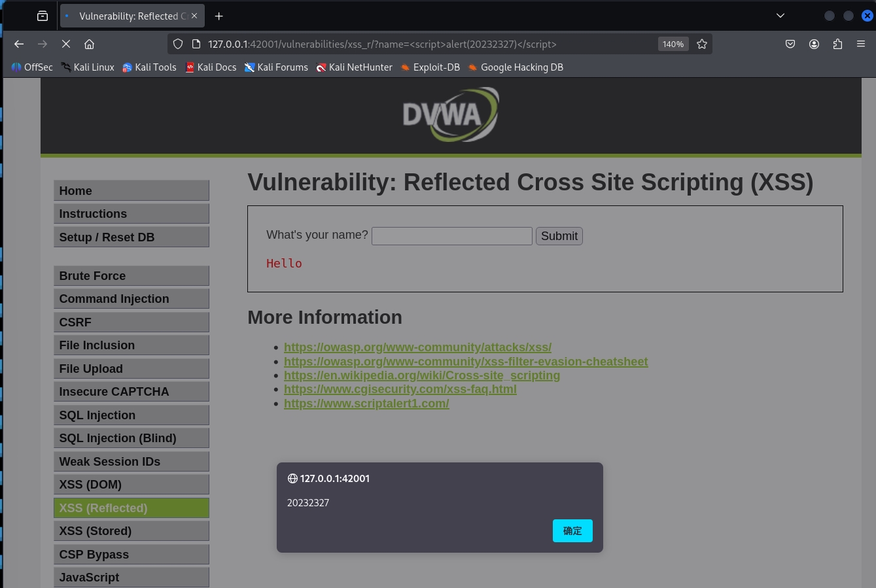Open the Instructions sidebar item

[x=131, y=214]
